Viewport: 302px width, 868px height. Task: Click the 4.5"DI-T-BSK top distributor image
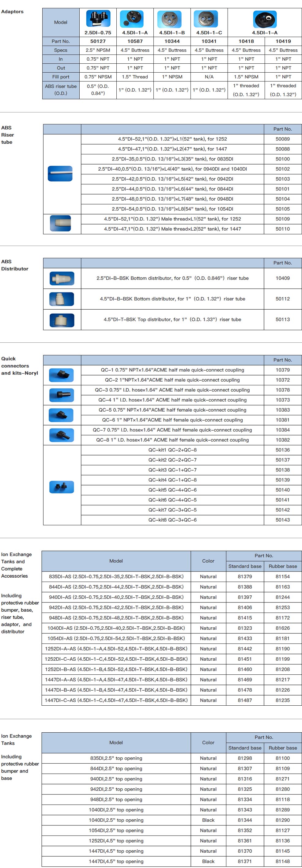click(62, 320)
